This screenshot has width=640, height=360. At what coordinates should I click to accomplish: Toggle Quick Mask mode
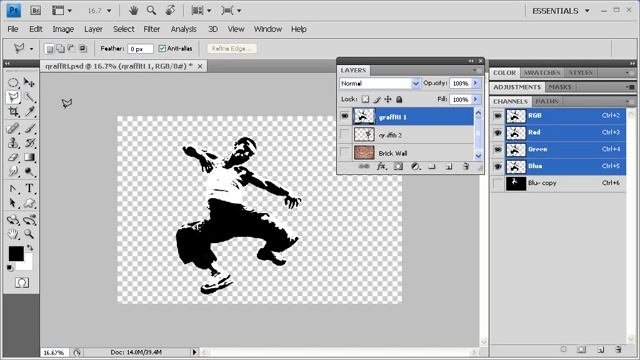(x=22, y=282)
